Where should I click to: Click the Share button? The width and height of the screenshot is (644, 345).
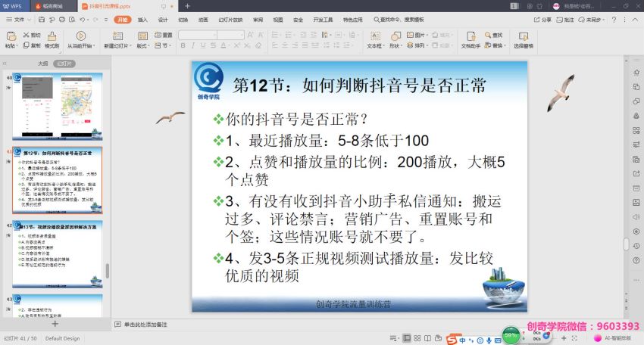(542, 20)
